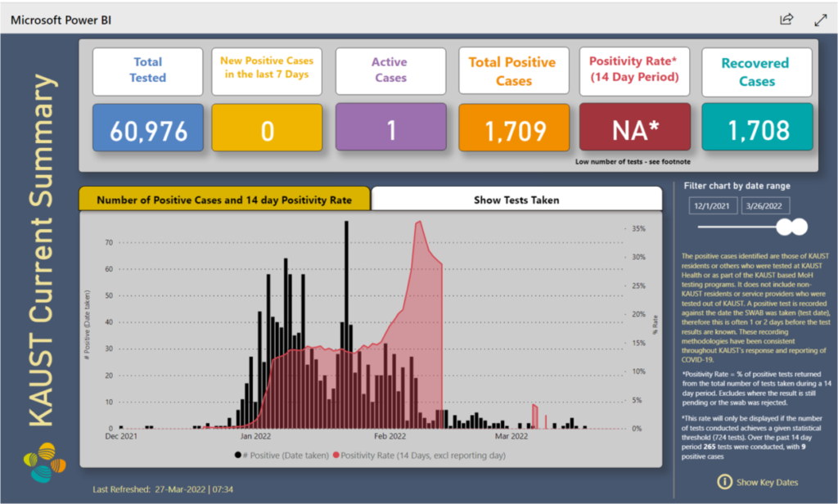Enter full screen with expand arrows icon
The image size is (838, 504).
click(x=821, y=19)
